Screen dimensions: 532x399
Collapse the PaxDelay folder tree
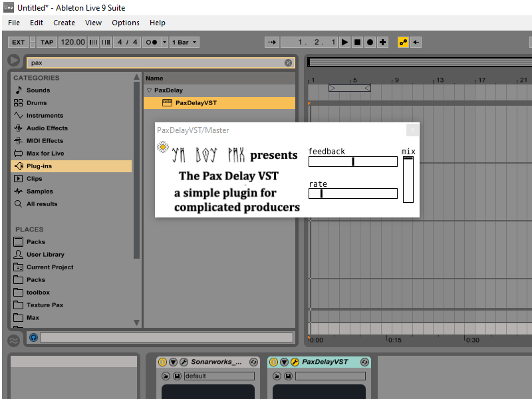(149, 90)
